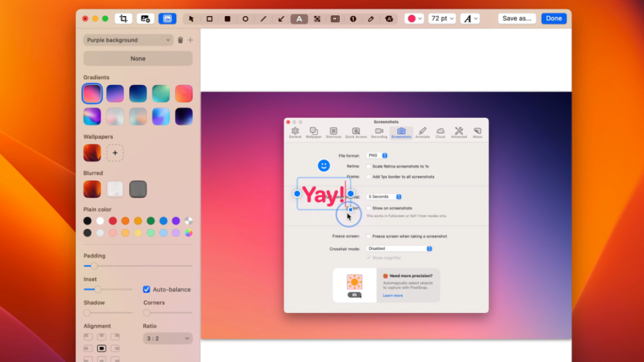644x362 pixels.
Task: Select the arrow pointer selection tool
Action: [191, 19]
